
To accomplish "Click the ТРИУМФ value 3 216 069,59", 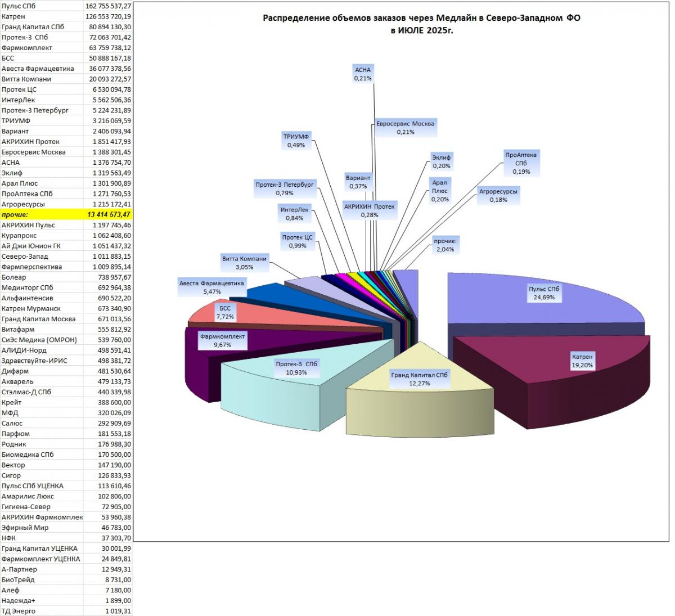I will 108,120.
